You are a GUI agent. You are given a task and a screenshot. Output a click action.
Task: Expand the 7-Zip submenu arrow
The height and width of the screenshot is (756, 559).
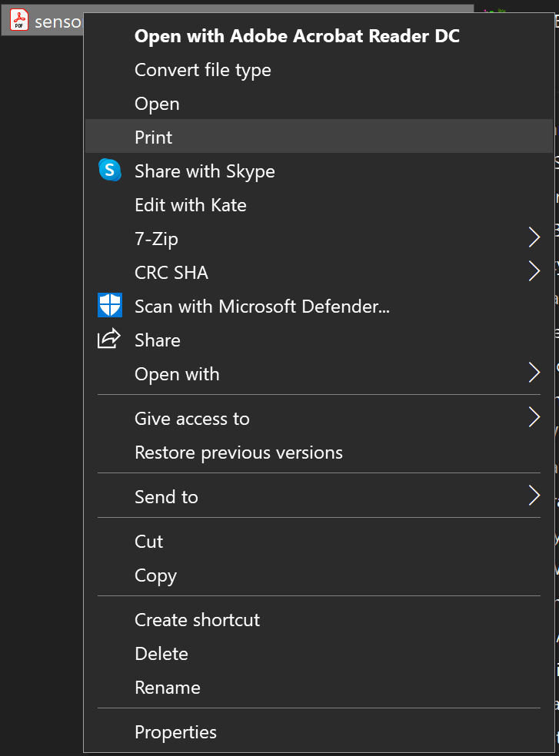(534, 238)
